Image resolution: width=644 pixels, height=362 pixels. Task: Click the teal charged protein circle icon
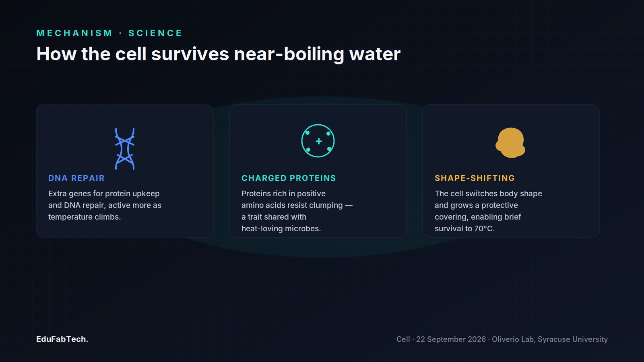tap(318, 141)
